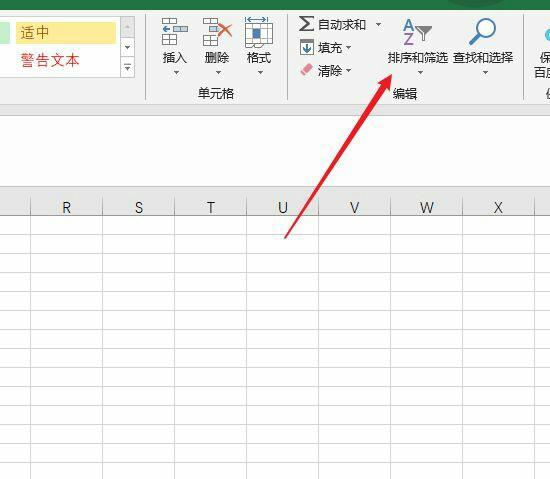Image resolution: width=550 pixels, height=479 pixels.
Task: Expand the Insert dropdown arrow
Action: 176,73
